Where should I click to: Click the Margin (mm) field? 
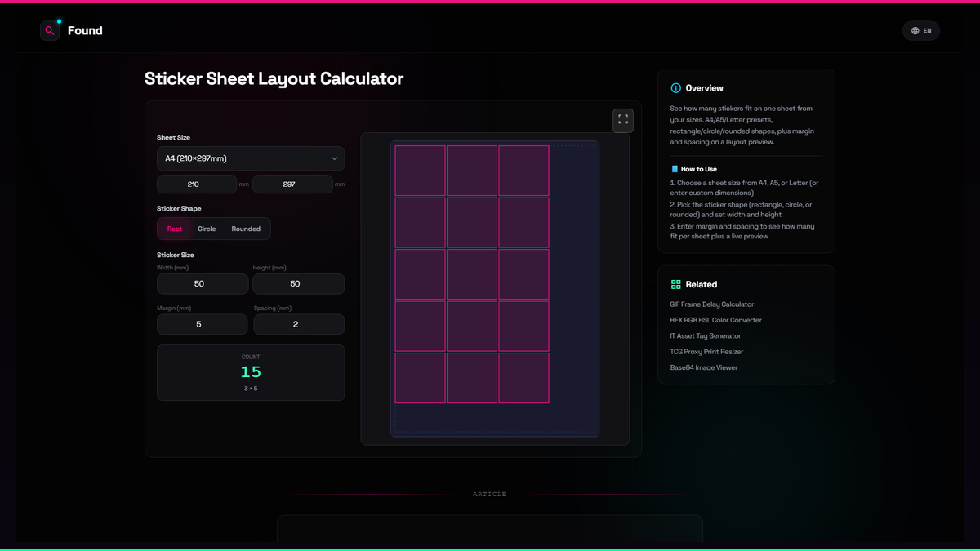[202, 324]
